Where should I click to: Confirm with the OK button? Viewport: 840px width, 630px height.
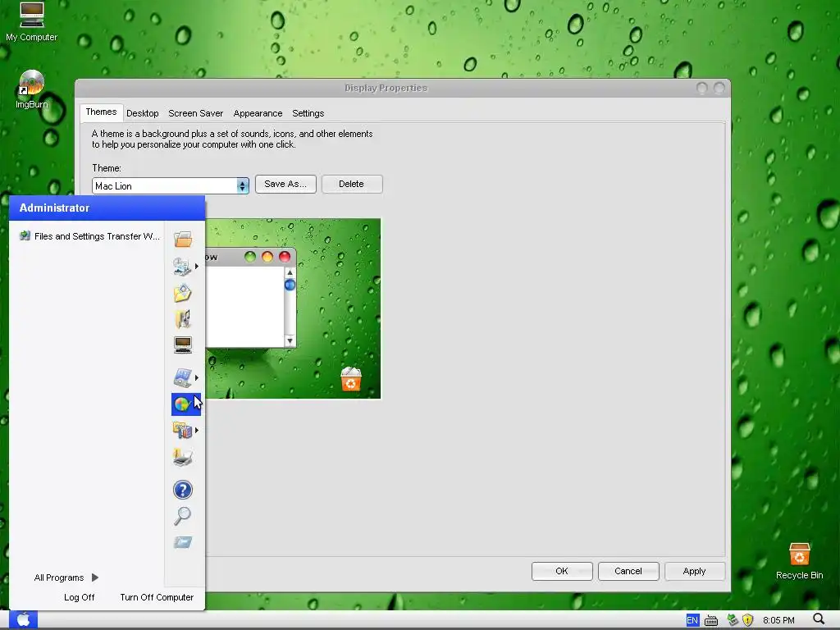(x=562, y=571)
